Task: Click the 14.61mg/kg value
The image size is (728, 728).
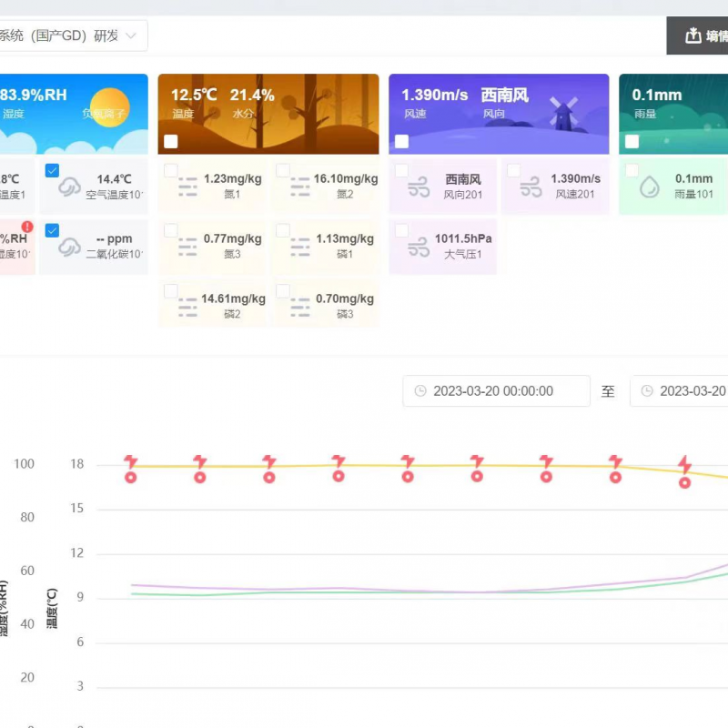Action: 234,298
